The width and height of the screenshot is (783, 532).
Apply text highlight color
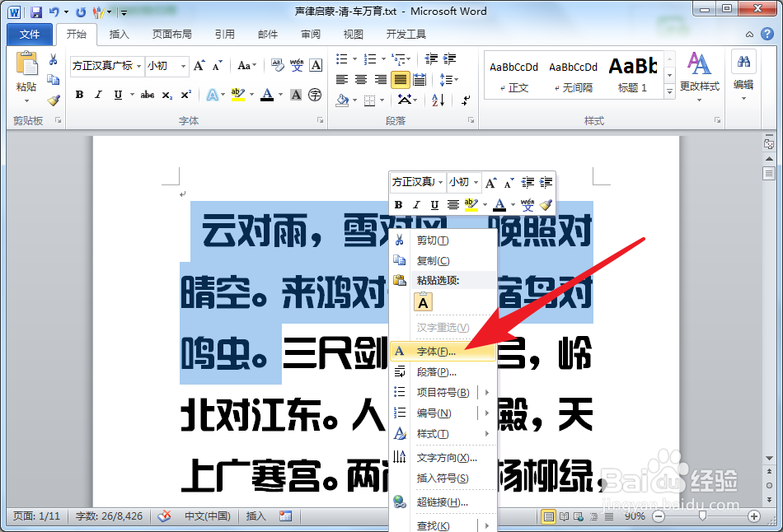click(x=238, y=94)
